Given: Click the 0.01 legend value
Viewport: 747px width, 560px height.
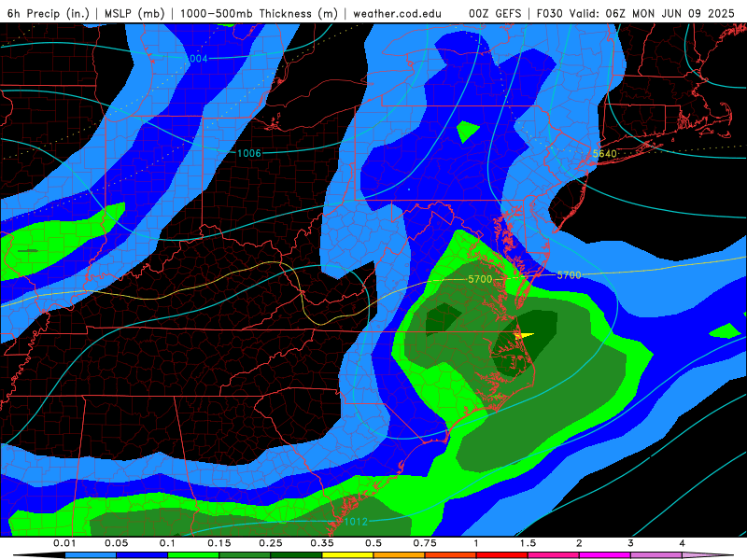Looking at the screenshot, I should pos(64,543).
